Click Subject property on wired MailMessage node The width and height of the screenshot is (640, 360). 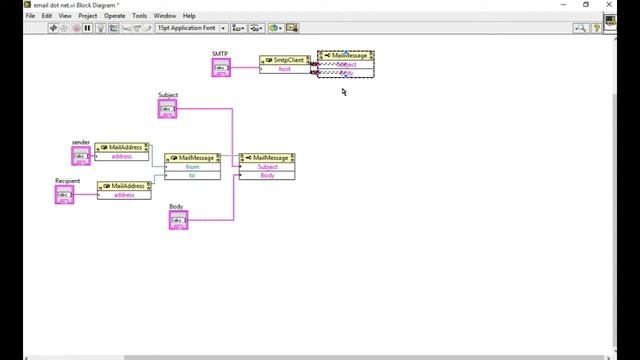(267, 167)
